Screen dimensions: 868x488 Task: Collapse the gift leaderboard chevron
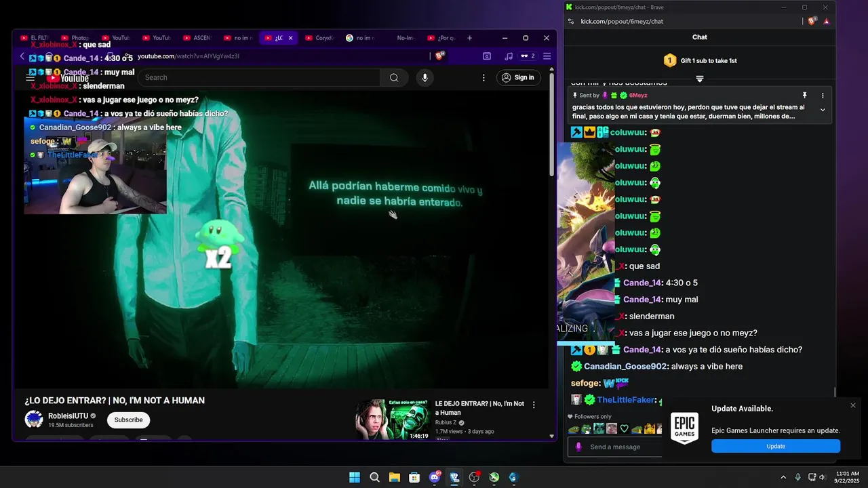700,79
